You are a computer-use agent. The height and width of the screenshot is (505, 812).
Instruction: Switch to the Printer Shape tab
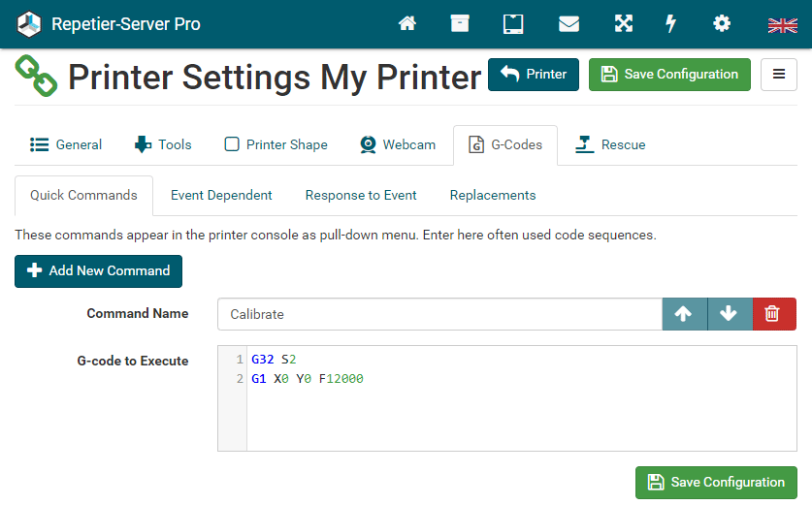276,144
